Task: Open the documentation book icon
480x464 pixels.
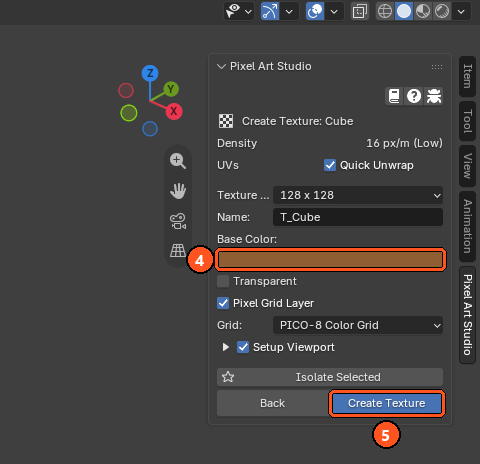Action: click(x=394, y=96)
